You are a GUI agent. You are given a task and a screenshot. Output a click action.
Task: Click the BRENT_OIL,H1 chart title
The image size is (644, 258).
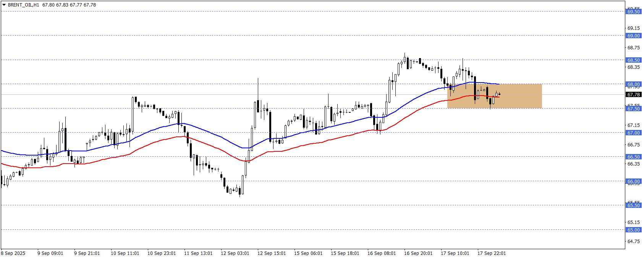pos(23,5)
